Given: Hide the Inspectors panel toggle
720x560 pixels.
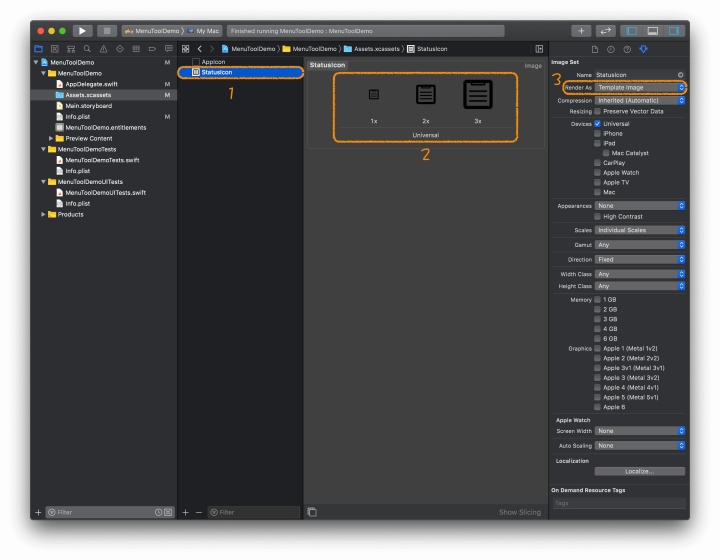Looking at the screenshot, I should [674, 31].
